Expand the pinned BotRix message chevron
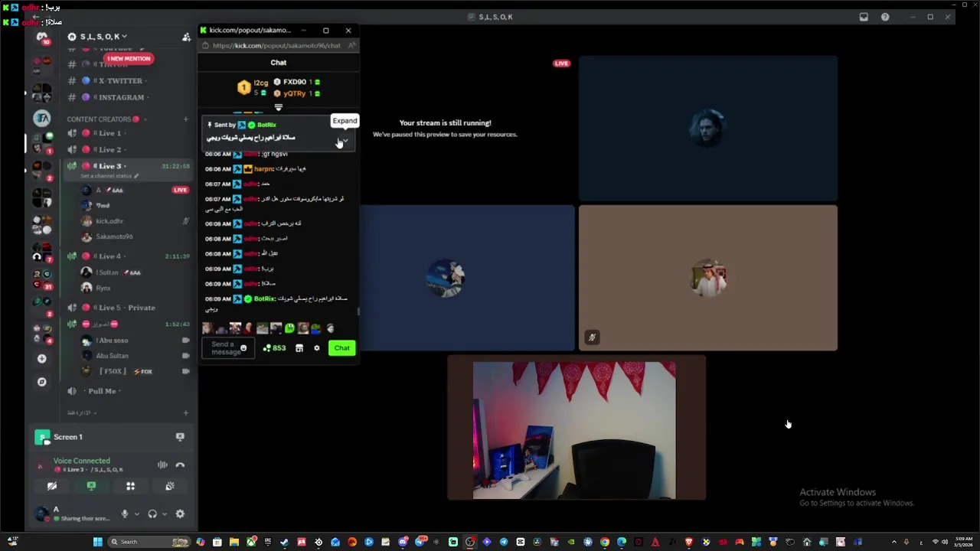 tap(345, 141)
